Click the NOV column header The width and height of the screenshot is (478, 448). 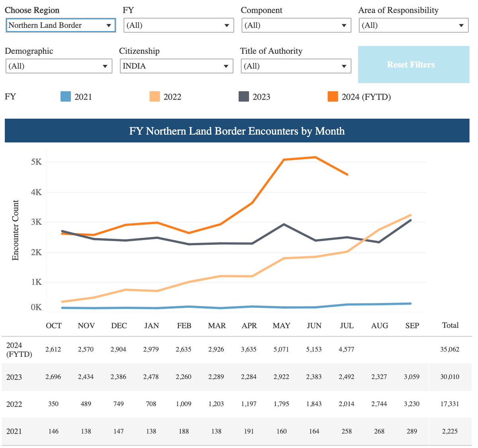pos(86,326)
